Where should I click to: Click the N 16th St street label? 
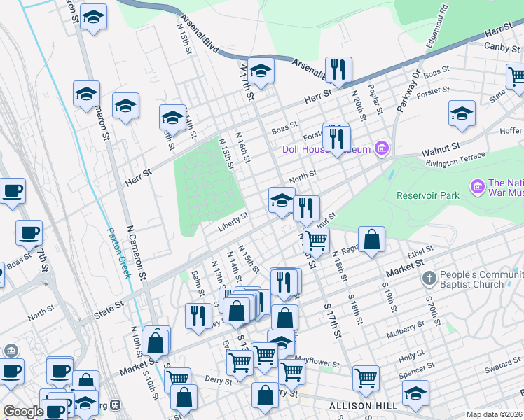242,147
